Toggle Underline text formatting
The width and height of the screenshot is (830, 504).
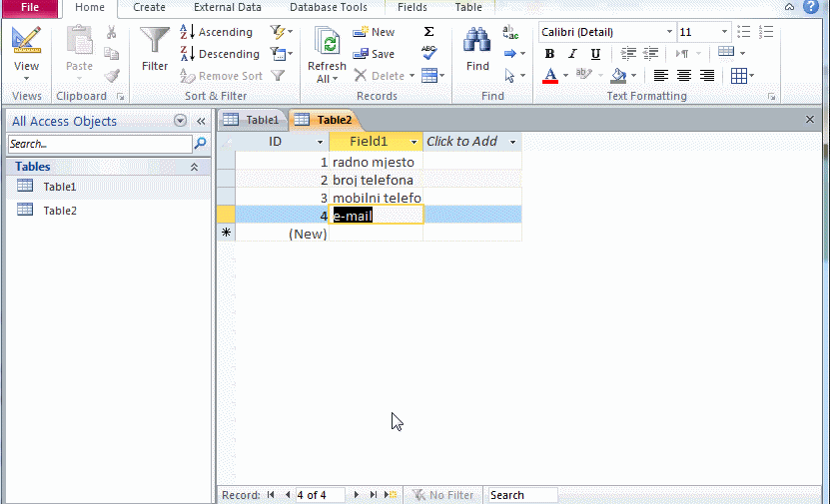pyautogui.click(x=595, y=54)
